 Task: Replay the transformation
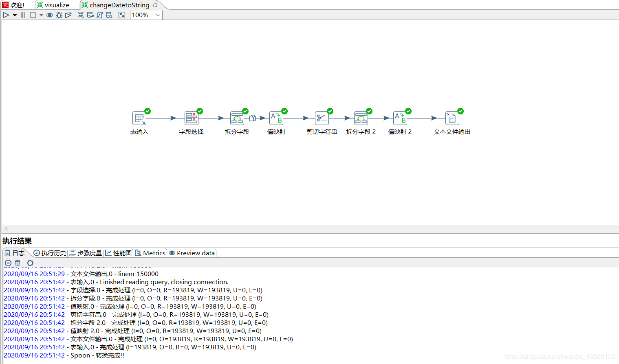click(68, 15)
